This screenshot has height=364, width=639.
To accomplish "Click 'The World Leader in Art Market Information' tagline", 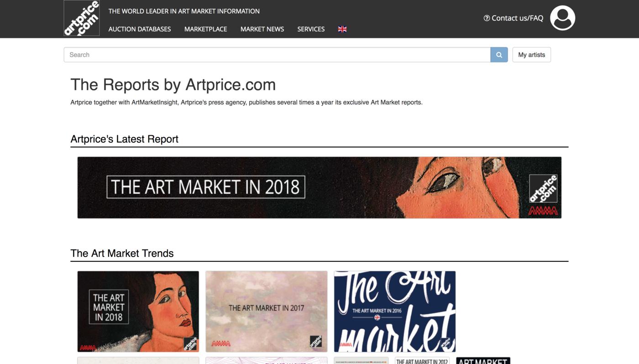I will click(x=184, y=11).
